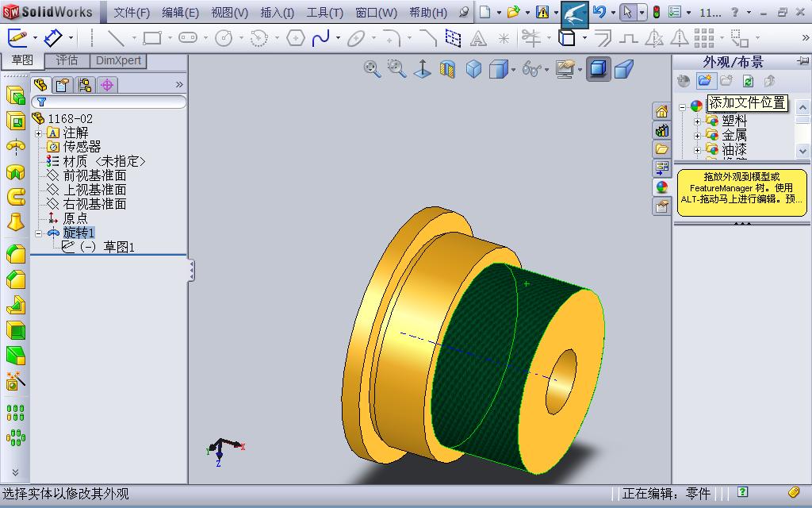Click the Section View icon
The height and width of the screenshot is (508, 812).
pos(447,69)
